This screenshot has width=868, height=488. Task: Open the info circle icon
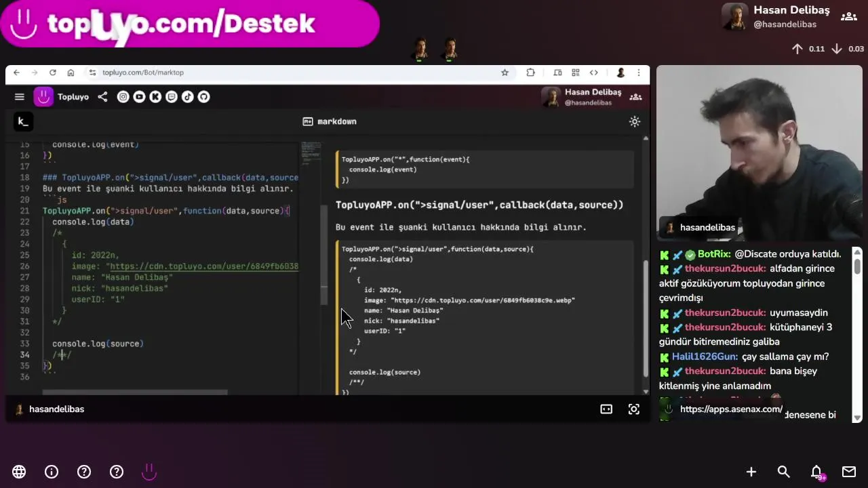(x=52, y=472)
